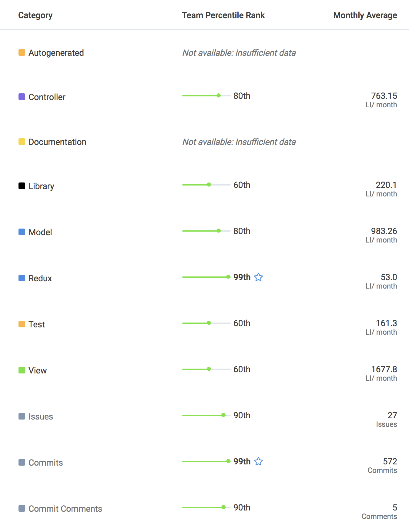Click the blue Model color square
Screen dimensions: 409x532
(x=22, y=232)
